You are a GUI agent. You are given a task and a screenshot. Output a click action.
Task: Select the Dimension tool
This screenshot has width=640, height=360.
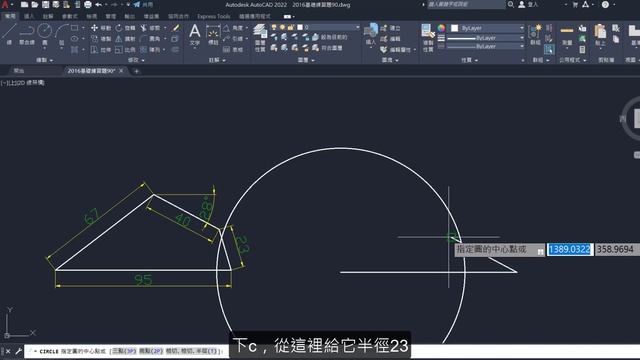(213, 34)
